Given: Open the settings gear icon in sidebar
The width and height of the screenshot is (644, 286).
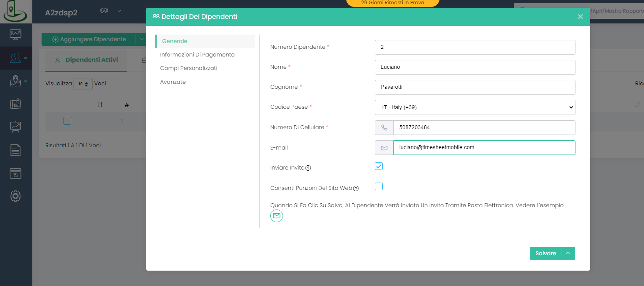Looking at the screenshot, I should 15,196.
